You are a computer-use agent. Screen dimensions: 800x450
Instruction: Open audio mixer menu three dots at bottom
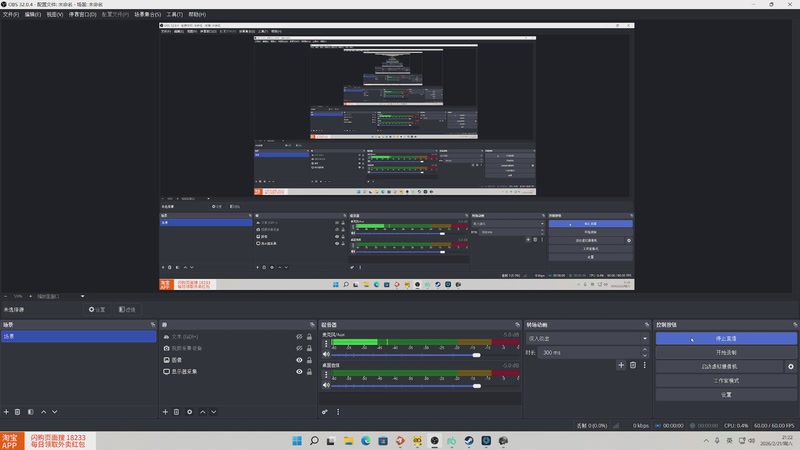click(x=338, y=412)
